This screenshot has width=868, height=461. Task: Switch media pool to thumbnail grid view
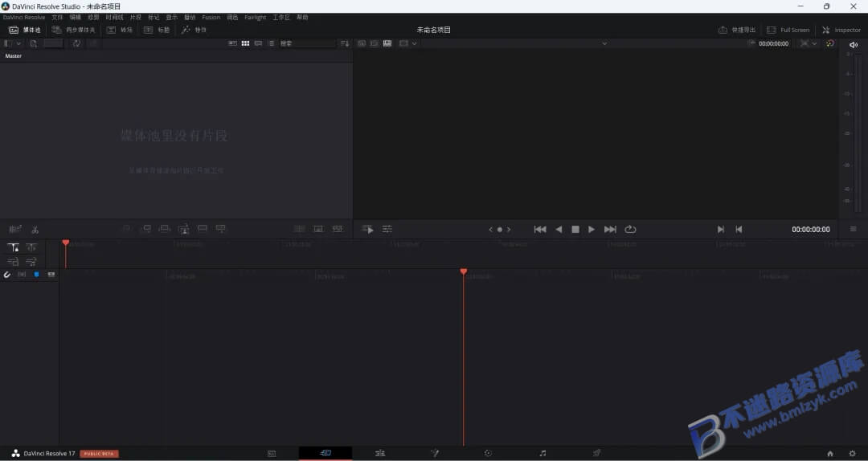coord(245,43)
